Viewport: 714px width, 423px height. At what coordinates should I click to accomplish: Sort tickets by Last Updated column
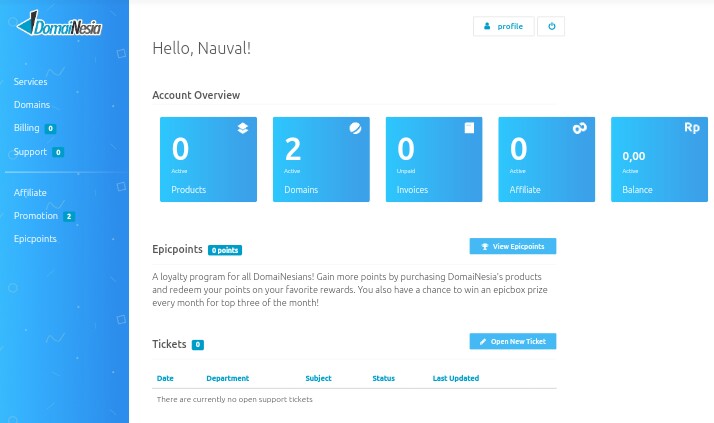pos(456,378)
